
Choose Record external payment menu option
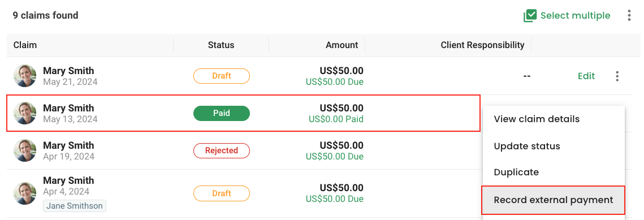coord(553,200)
